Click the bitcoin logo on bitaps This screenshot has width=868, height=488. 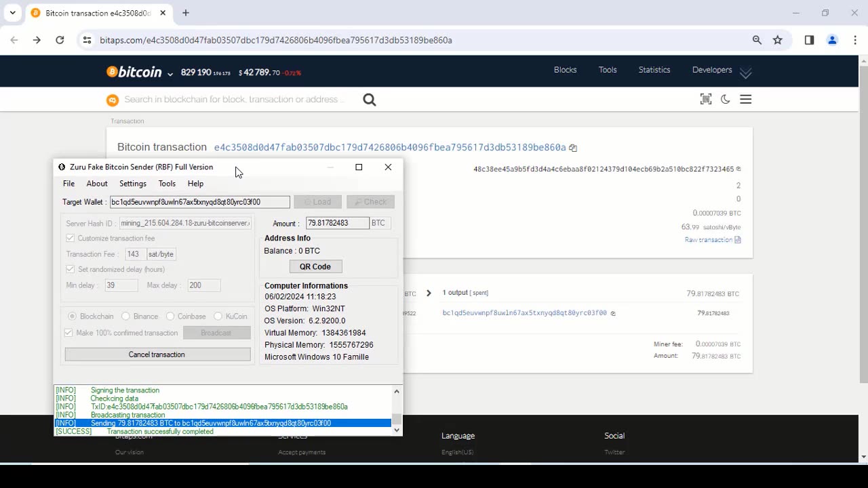point(134,72)
